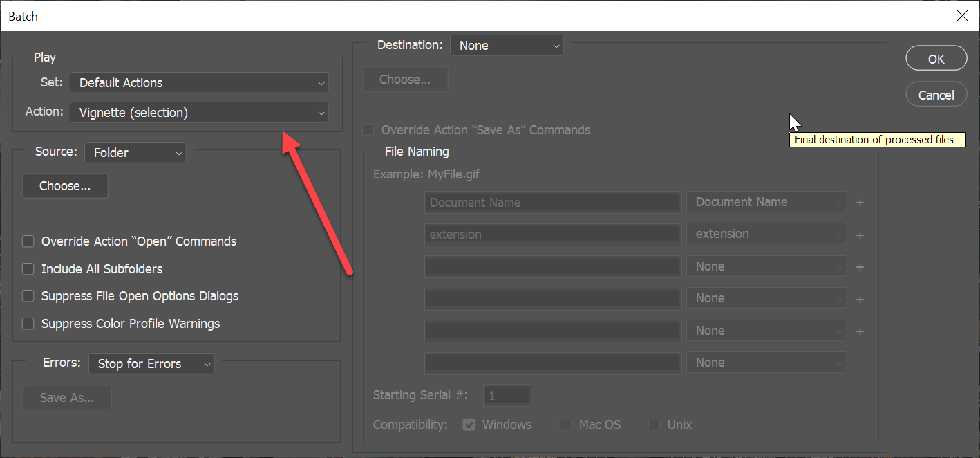
Task: Click the source folder Choose button
Action: (x=65, y=186)
